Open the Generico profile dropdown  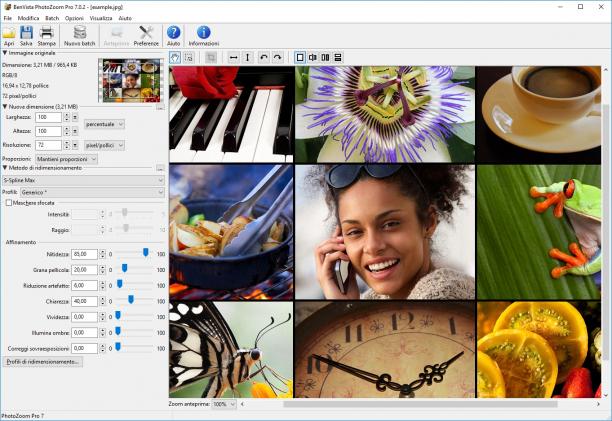(92, 192)
